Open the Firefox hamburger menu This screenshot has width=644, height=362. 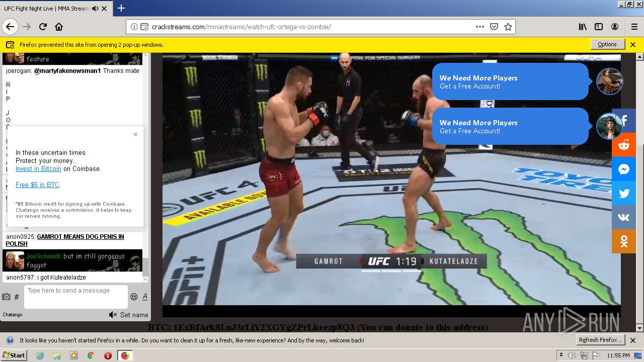(x=634, y=27)
